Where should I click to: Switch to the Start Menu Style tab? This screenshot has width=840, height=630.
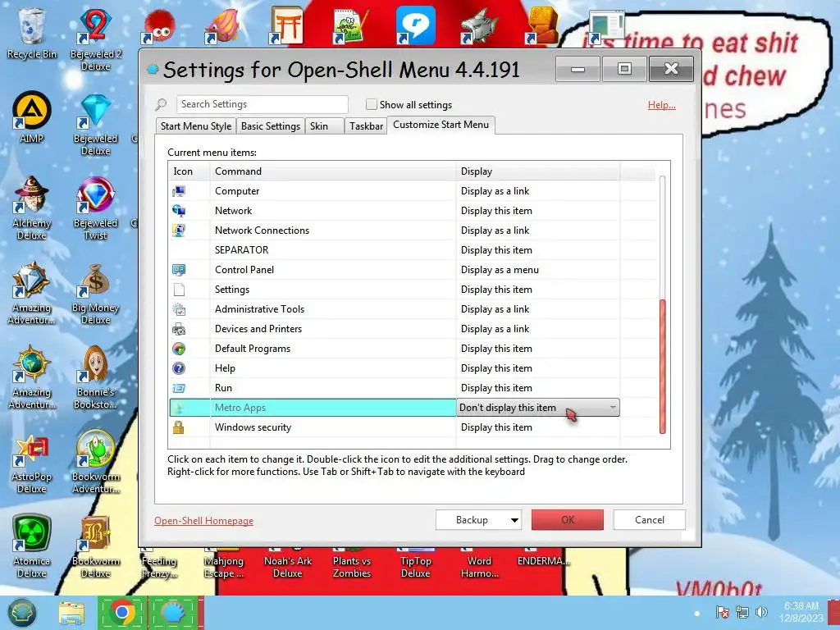[x=195, y=126]
